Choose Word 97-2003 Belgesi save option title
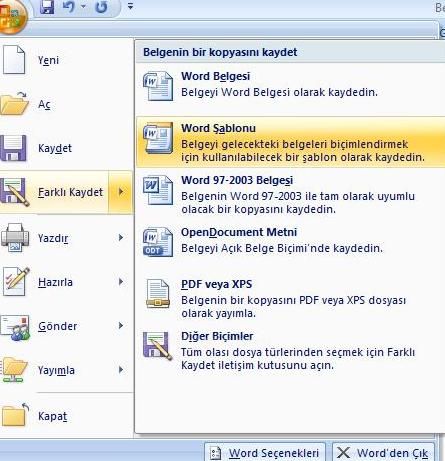Viewport: 445px width, 461px height. [237, 180]
